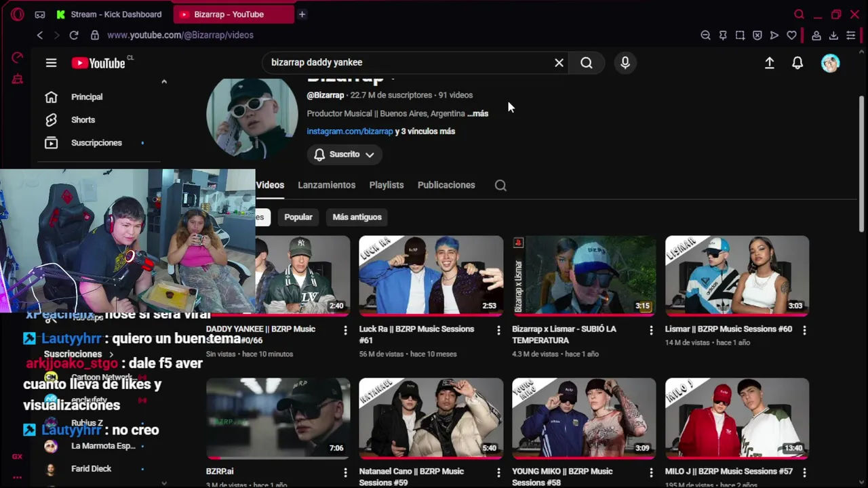Start voice search with microphone
Screen dimensions: 868x488
(625, 62)
